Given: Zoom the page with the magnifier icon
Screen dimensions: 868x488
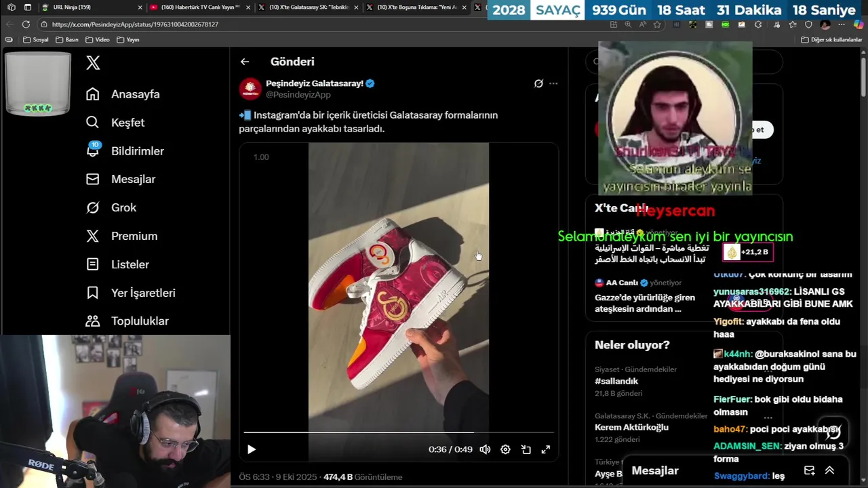Looking at the screenshot, I should [628, 24].
